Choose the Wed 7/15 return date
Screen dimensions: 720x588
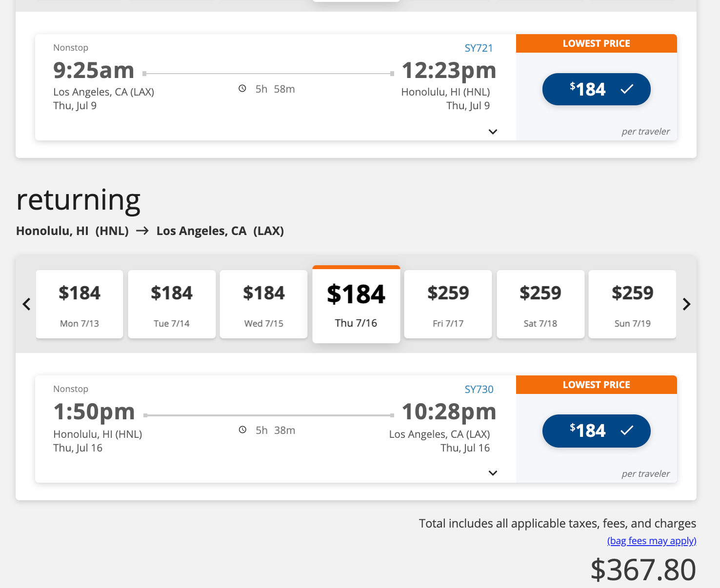tap(264, 304)
